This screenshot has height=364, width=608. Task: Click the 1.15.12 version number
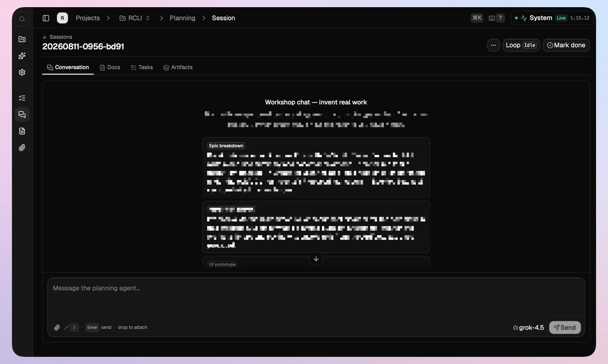(x=580, y=18)
